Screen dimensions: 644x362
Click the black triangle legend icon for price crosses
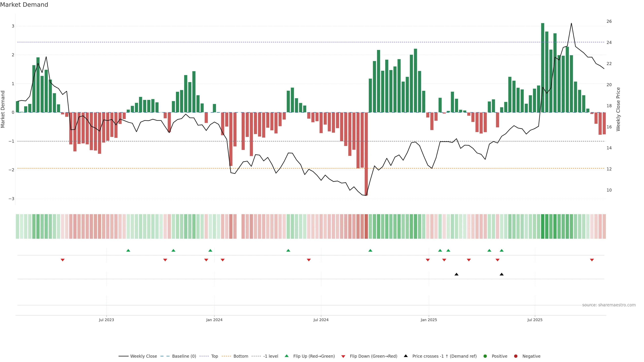406,356
